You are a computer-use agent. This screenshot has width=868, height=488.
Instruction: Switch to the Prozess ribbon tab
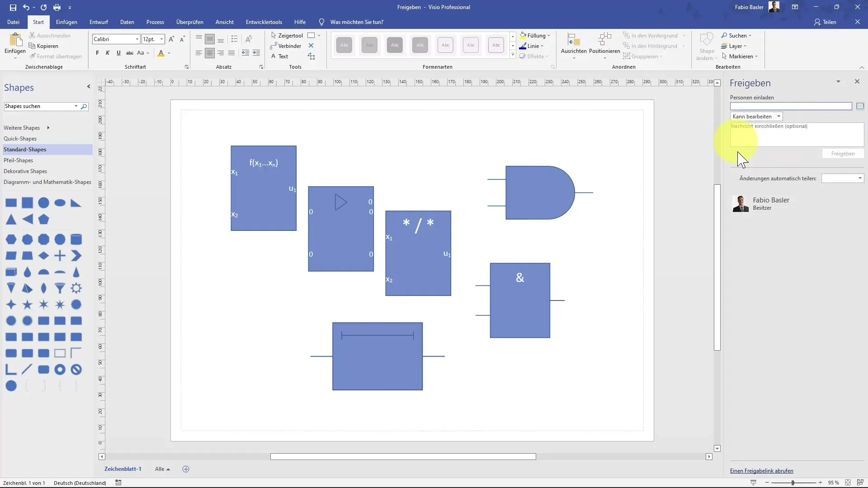pos(155,22)
